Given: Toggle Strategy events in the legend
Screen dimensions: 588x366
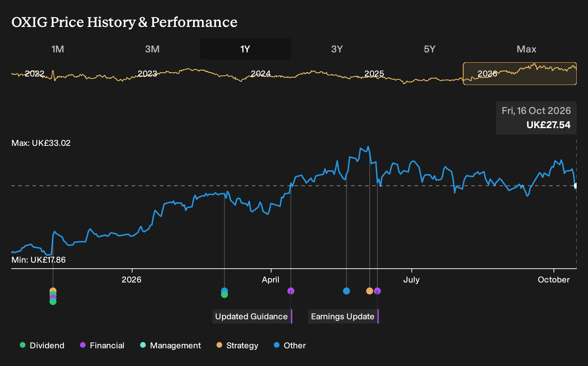Looking at the screenshot, I should click(x=237, y=345).
